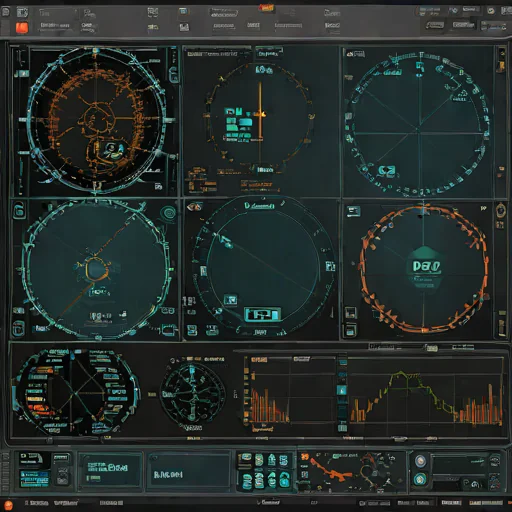Click the round icon near toolbar's top-right corner
The width and height of the screenshot is (512, 512).
pos(491,11)
